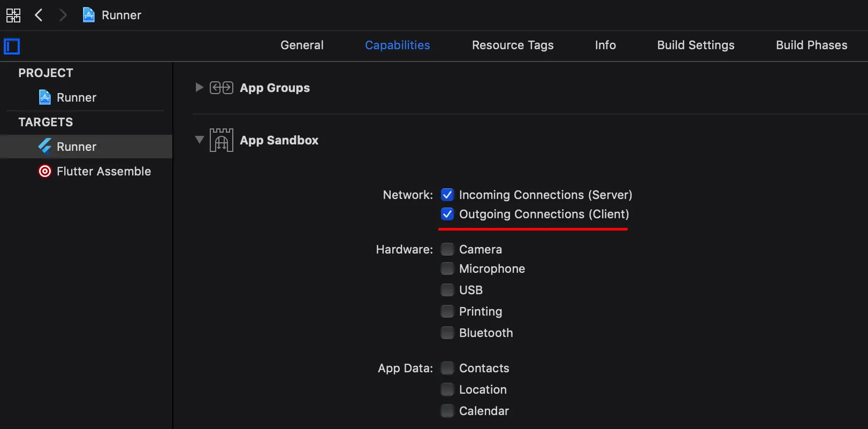Tick the Location app data checkbox
The width and height of the screenshot is (868, 429).
pos(447,389)
